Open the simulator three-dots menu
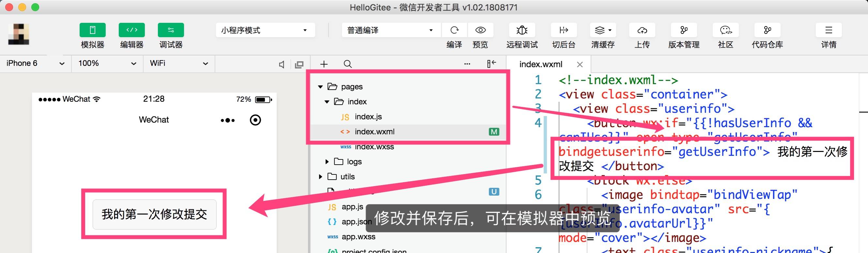 click(x=227, y=120)
